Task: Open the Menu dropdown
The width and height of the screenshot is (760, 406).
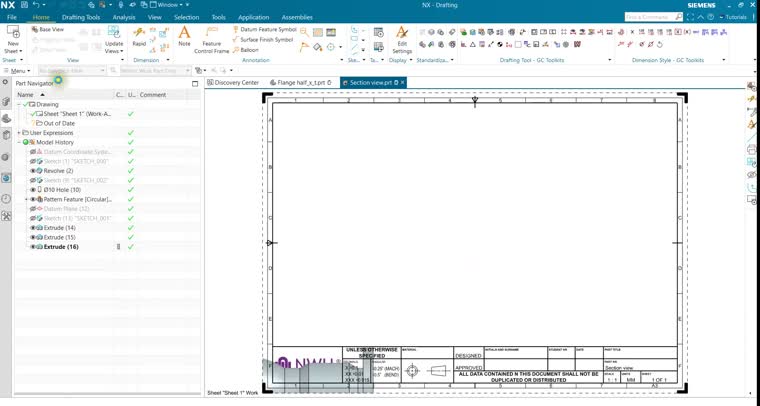Action: [x=17, y=71]
